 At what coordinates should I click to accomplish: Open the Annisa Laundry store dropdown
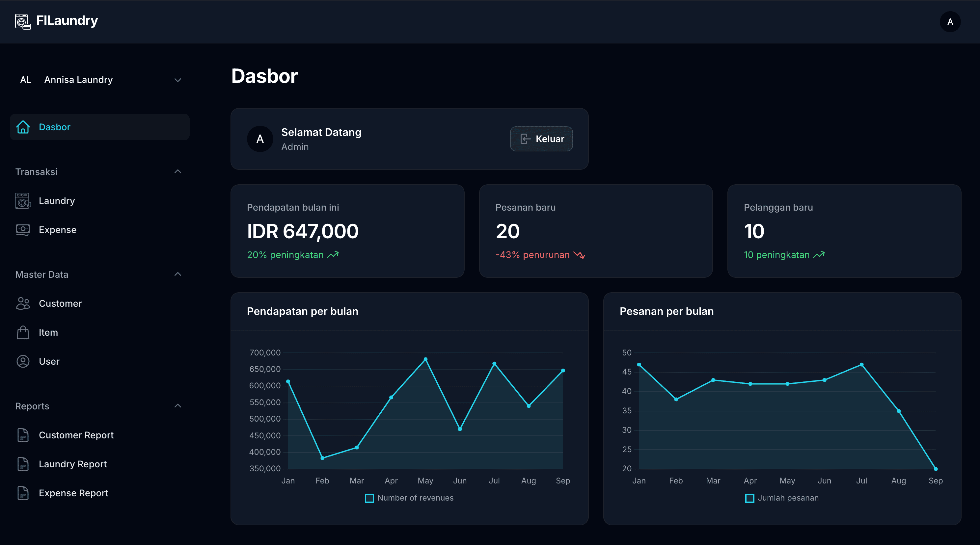pos(100,80)
